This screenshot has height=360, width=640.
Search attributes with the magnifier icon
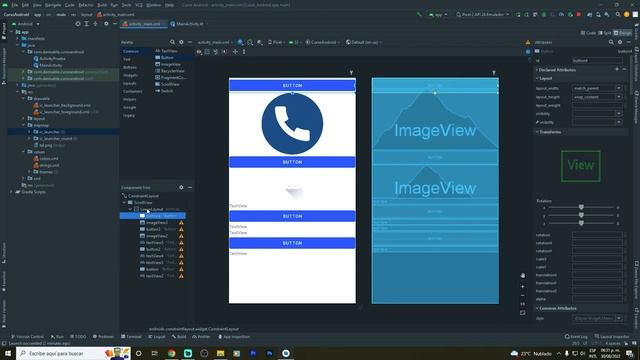611,42
